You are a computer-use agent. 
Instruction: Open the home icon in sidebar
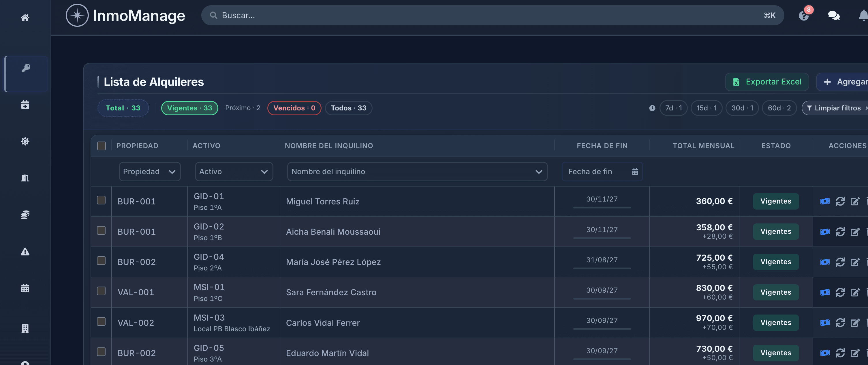(x=25, y=17)
